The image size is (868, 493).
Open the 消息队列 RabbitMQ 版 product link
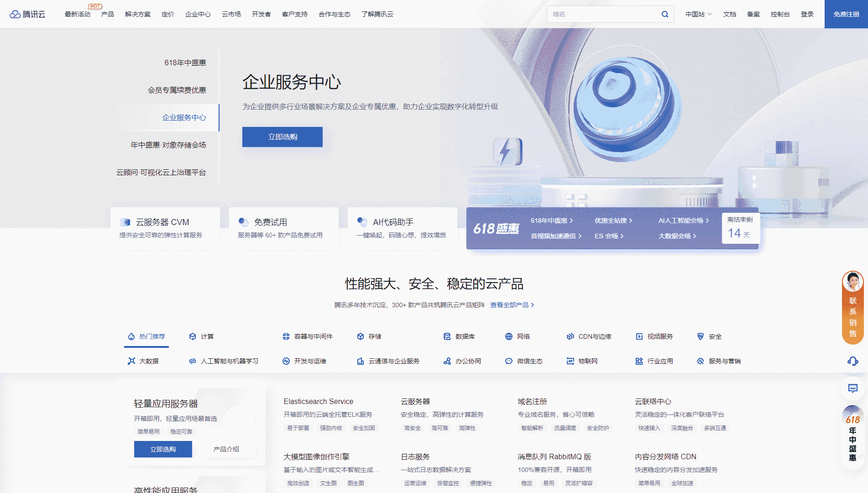[x=554, y=457]
